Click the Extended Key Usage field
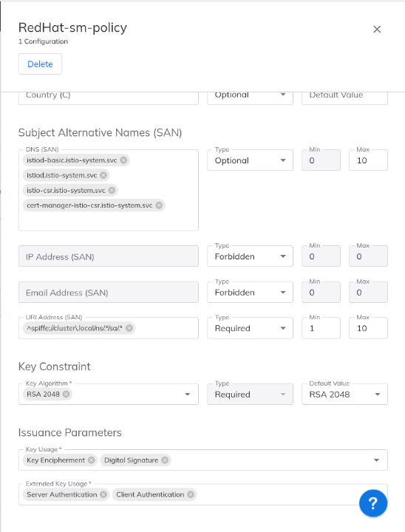The width and height of the screenshot is (405, 532). [203, 494]
